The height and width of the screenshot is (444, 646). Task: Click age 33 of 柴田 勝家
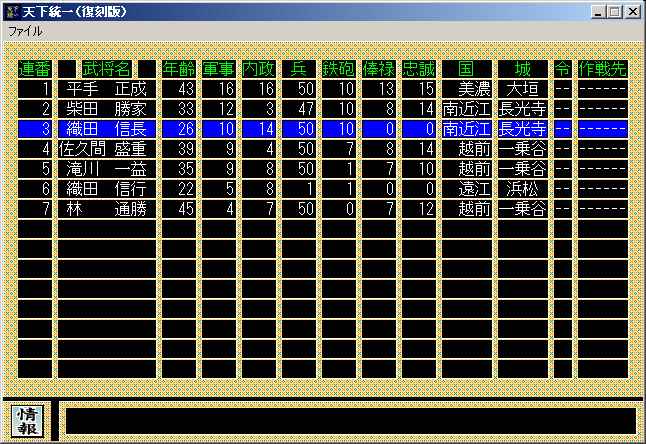click(179, 109)
